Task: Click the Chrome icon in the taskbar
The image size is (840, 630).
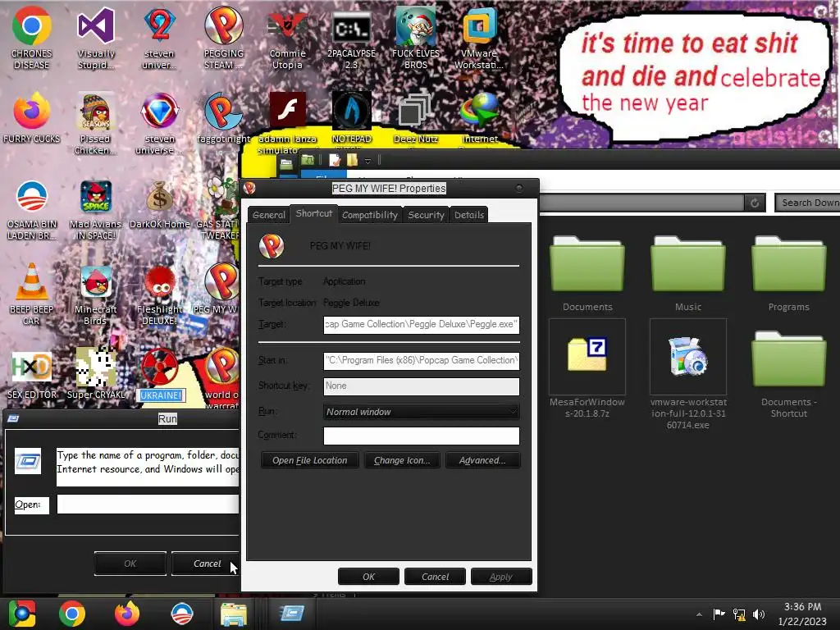Action: click(x=72, y=614)
